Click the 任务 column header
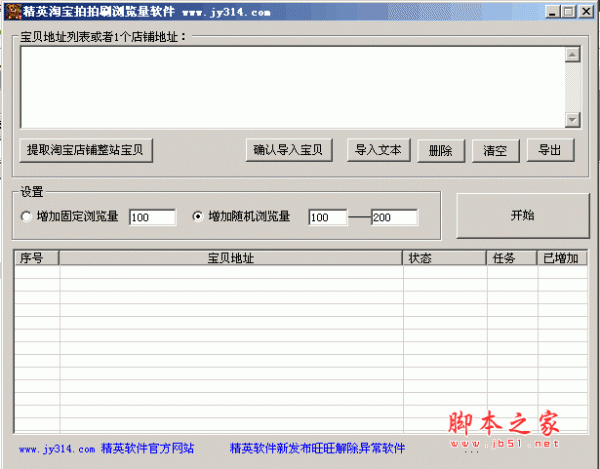 (x=512, y=258)
